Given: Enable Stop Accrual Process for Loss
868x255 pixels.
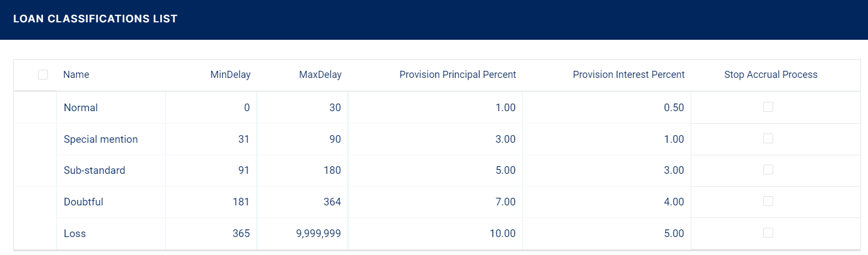Looking at the screenshot, I should click(768, 233).
